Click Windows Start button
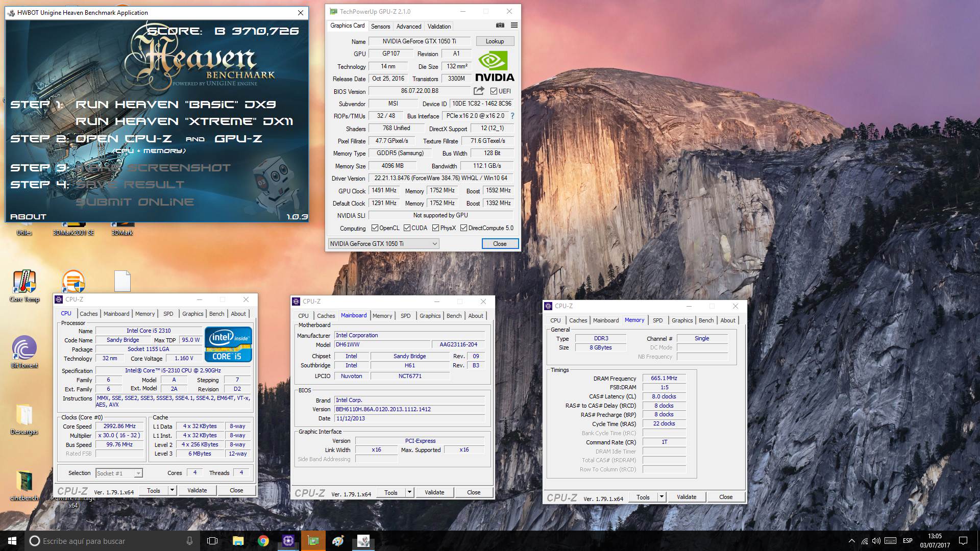Image resolution: width=980 pixels, height=551 pixels. (12, 541)
